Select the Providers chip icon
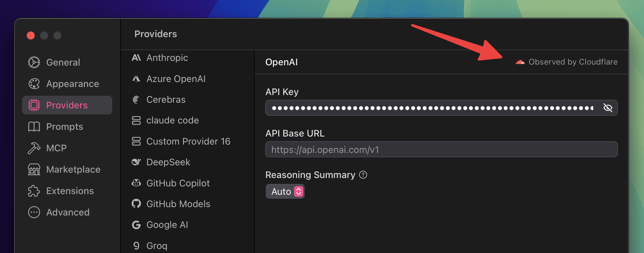 pos(34,105)
